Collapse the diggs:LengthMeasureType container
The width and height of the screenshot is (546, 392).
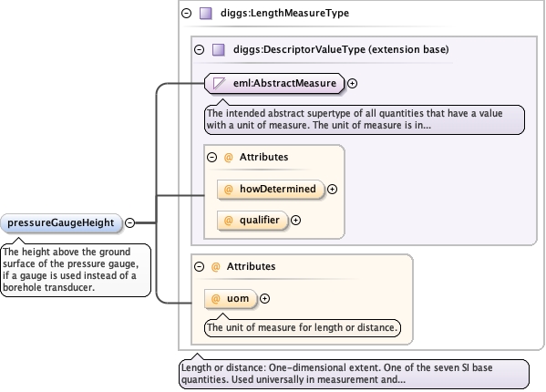tap(187, 14)
